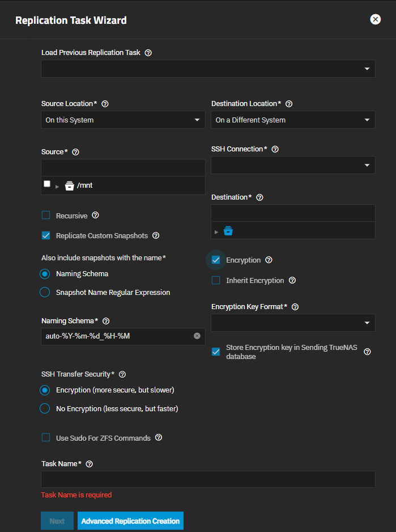396x532 pixels.
Task: Enable the Recursive checkbox
Action: (46, 216)
